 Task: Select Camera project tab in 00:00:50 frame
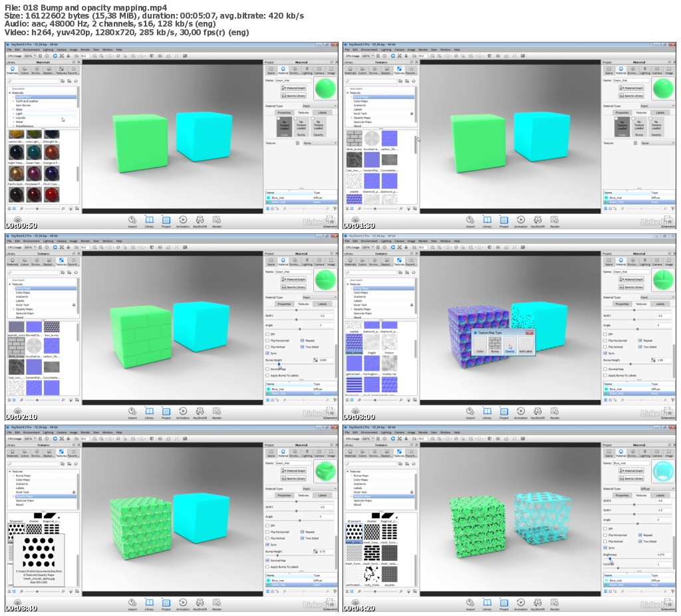pyautogui.click(x=319, y=70)
